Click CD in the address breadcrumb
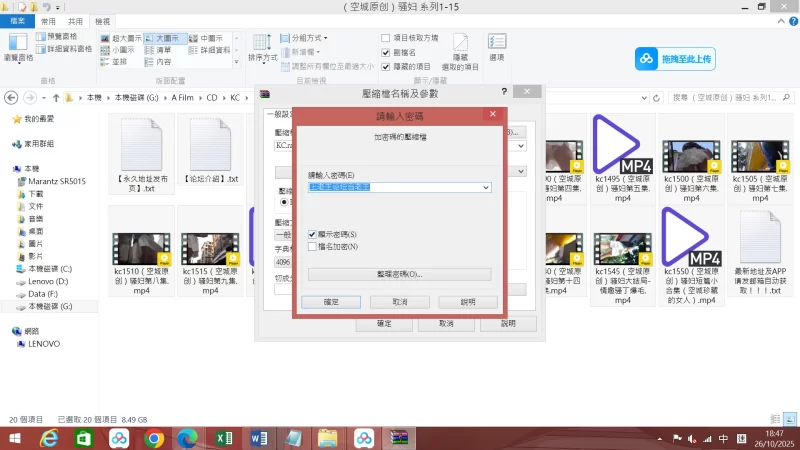 [x=212, y=97]
